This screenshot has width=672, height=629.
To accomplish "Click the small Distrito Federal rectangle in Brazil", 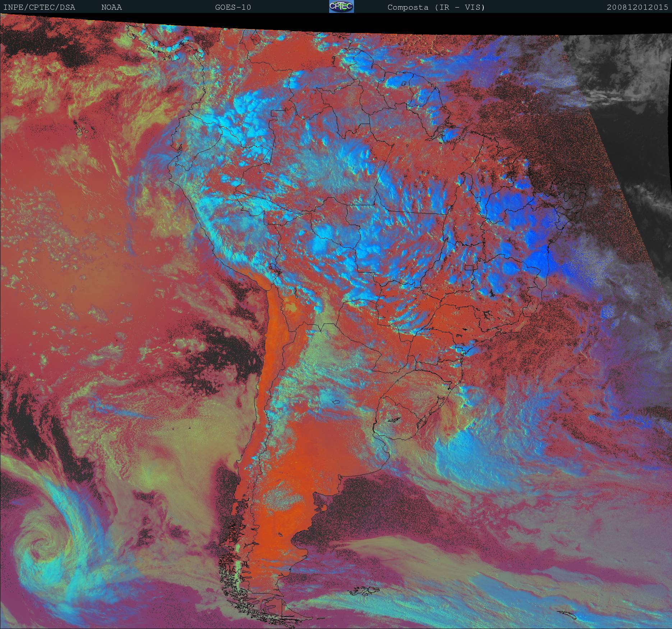I will [x=469, y=267].
